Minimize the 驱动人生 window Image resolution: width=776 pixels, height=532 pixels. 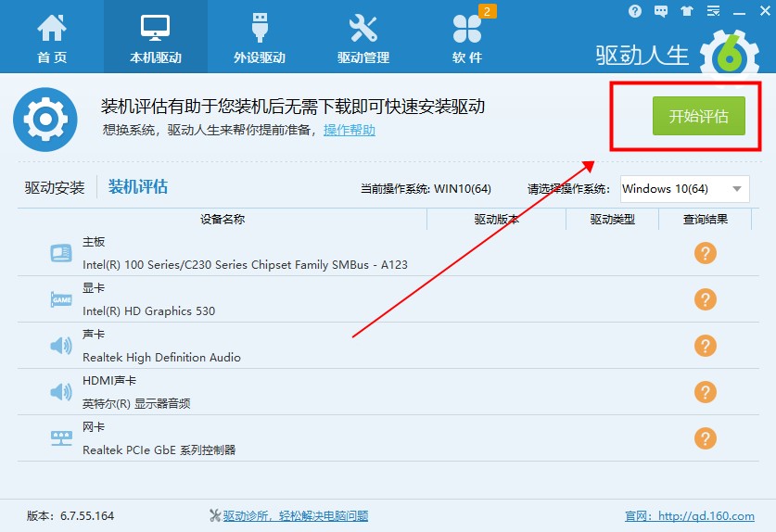(739, 12)
